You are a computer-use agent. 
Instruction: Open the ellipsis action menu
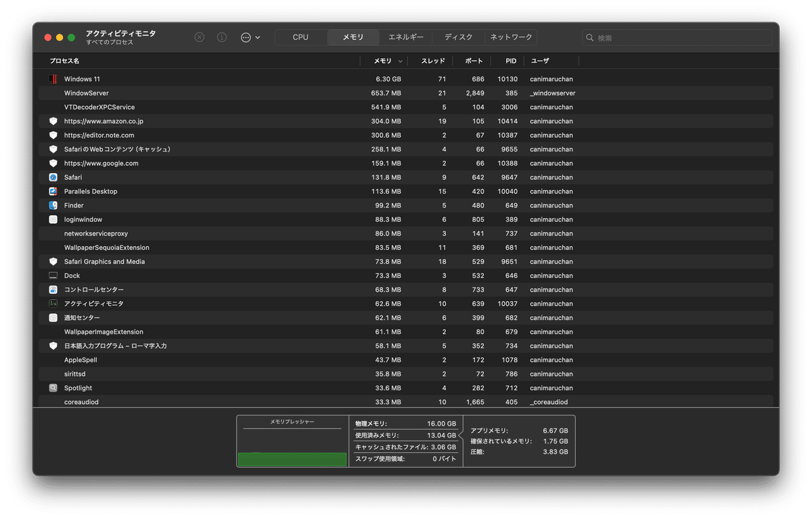(250, 37)
